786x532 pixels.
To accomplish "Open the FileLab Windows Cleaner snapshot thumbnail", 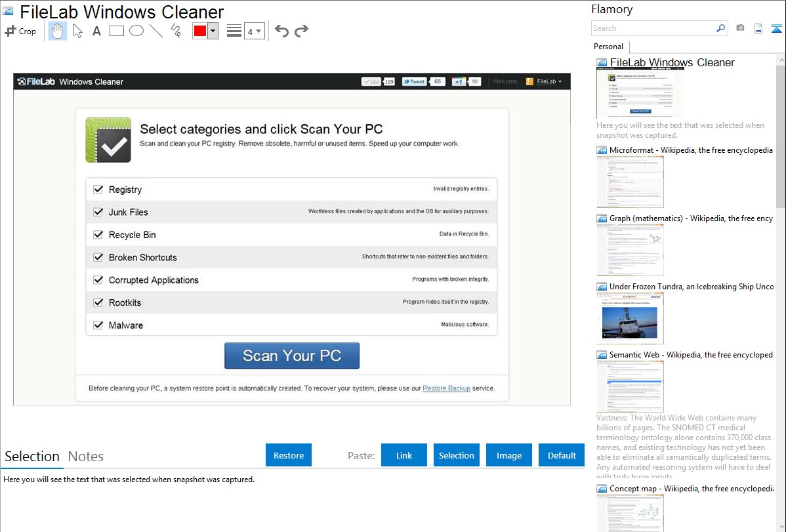I will 640,94.
